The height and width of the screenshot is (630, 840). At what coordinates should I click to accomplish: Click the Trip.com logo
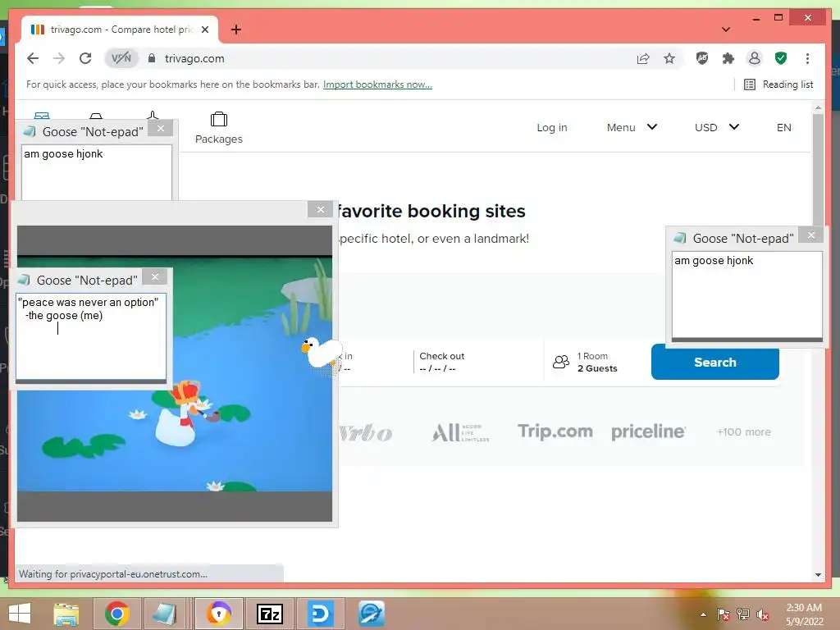[x=555, y=431]
